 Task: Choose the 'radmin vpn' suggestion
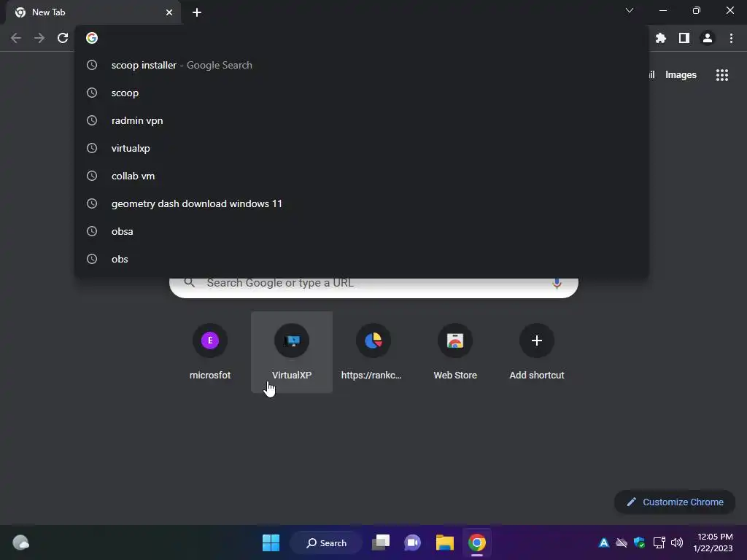(362, 120)
